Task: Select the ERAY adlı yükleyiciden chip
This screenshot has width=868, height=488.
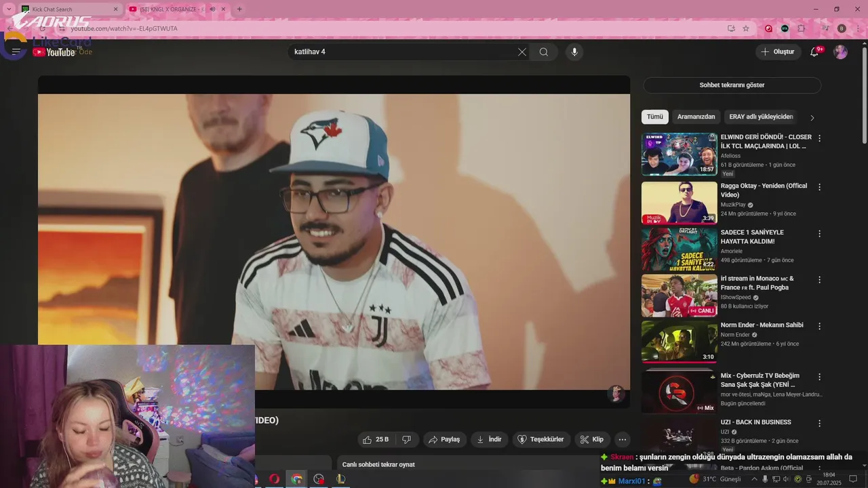Action: pos(761,117)
